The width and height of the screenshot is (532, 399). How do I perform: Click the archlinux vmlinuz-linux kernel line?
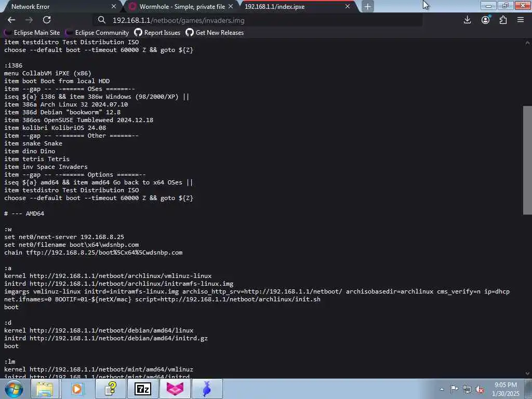108,276
